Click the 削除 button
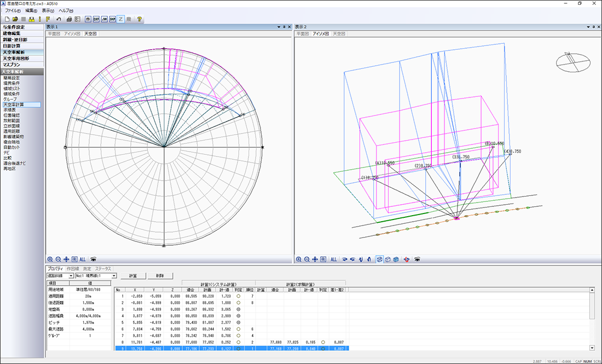The height and width of the screenshot is (364, 602). pos(160,276)
